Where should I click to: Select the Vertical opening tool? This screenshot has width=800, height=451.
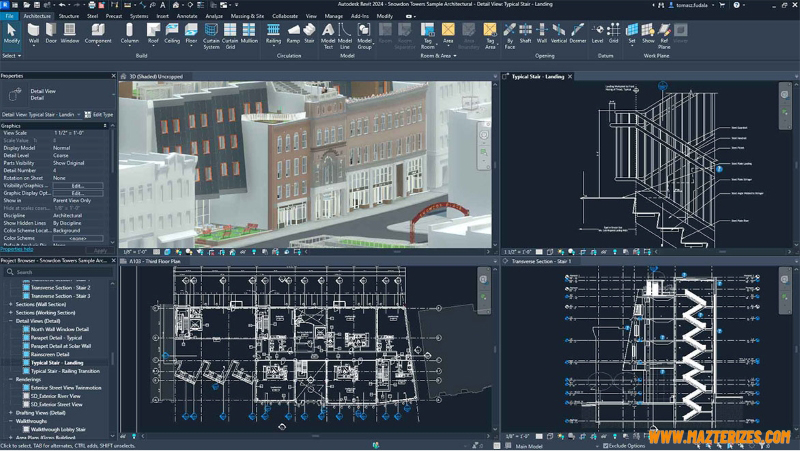click(x=559, y=34)
